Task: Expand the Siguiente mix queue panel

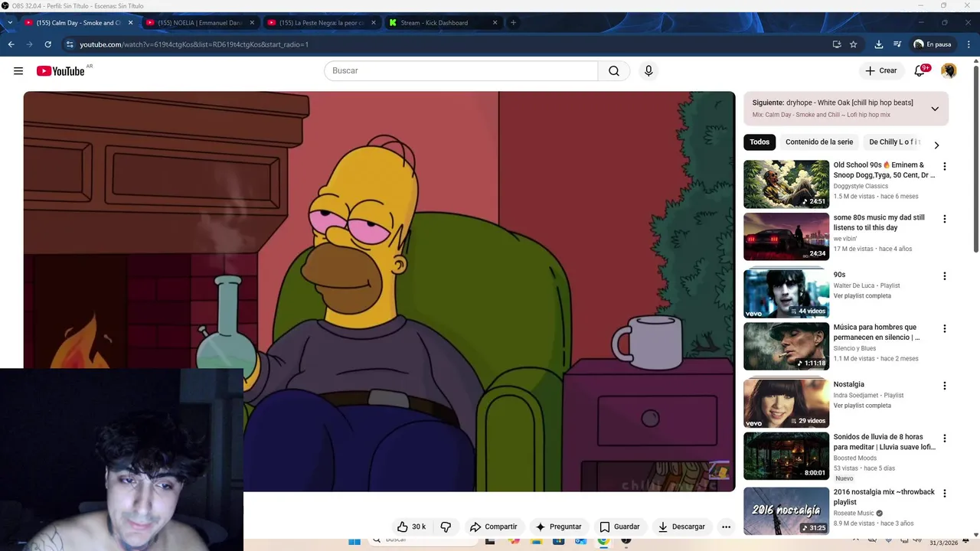Action: pyautogui.click(x=935, y=109)
